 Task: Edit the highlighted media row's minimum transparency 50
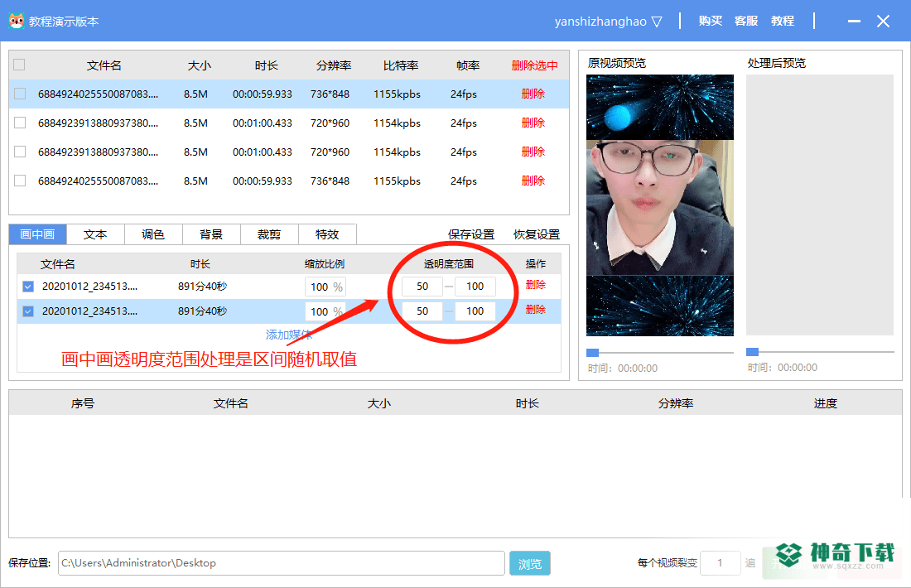pos(422,311)
